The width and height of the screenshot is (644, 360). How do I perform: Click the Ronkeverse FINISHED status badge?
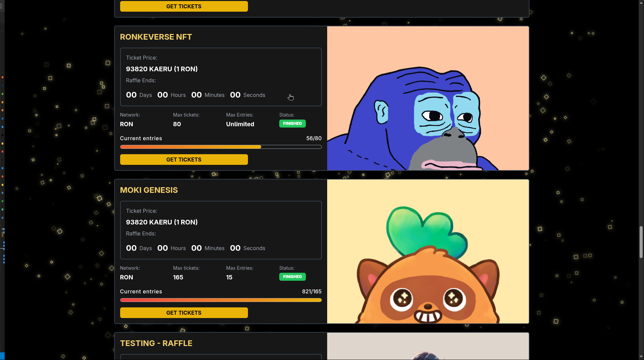(292, 124)
